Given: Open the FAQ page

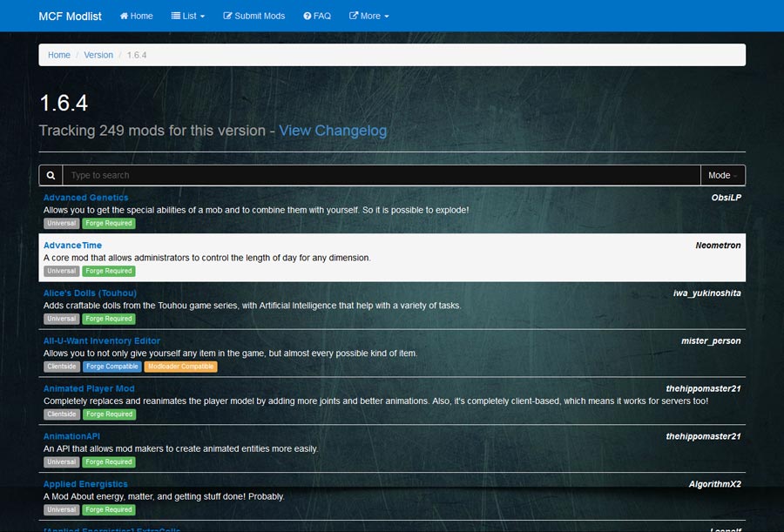Looking at the screenshot, I should (317, 16).
